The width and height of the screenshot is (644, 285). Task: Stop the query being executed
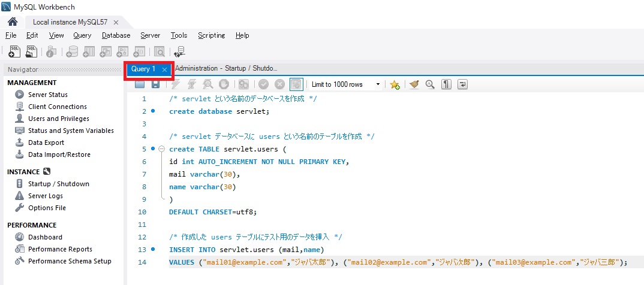pos(224,84)
